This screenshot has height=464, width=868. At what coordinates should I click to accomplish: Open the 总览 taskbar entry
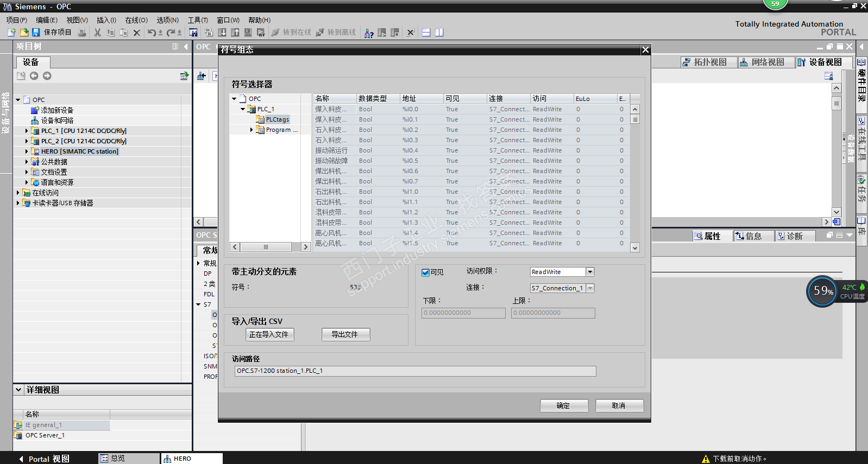click(x=129, y=459)
